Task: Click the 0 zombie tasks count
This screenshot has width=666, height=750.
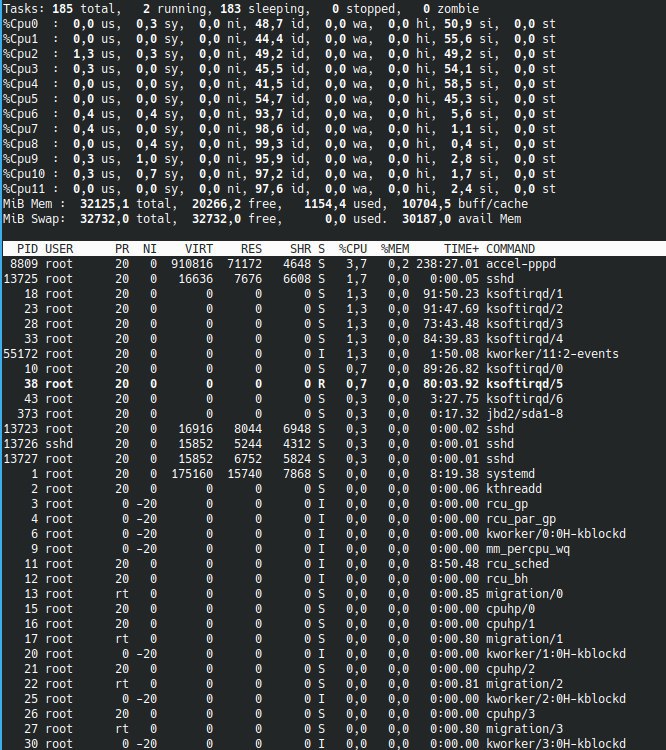Action: click(x=426, y=9)
